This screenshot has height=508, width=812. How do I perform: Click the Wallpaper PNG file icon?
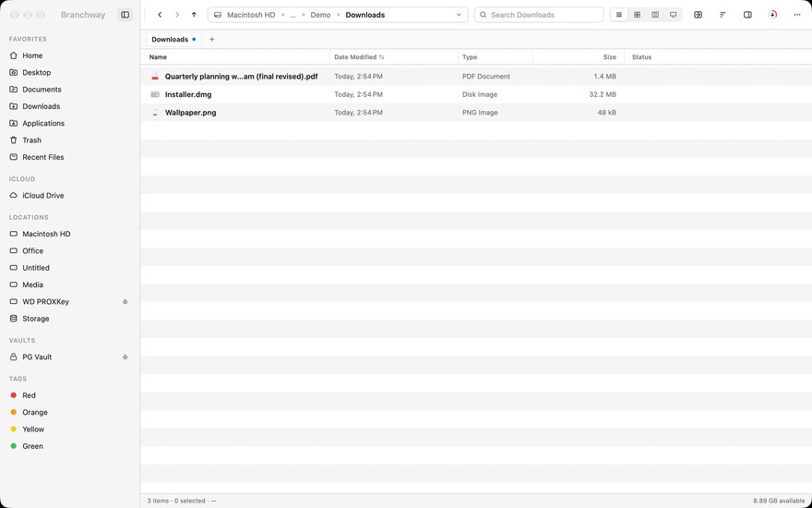click(x=155, y=113)
